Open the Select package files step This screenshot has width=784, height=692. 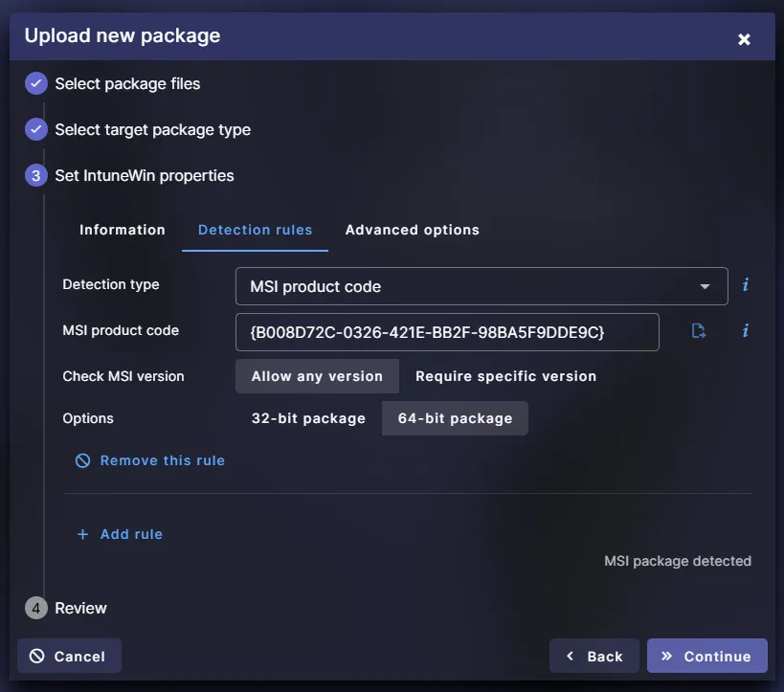[127, 83]
